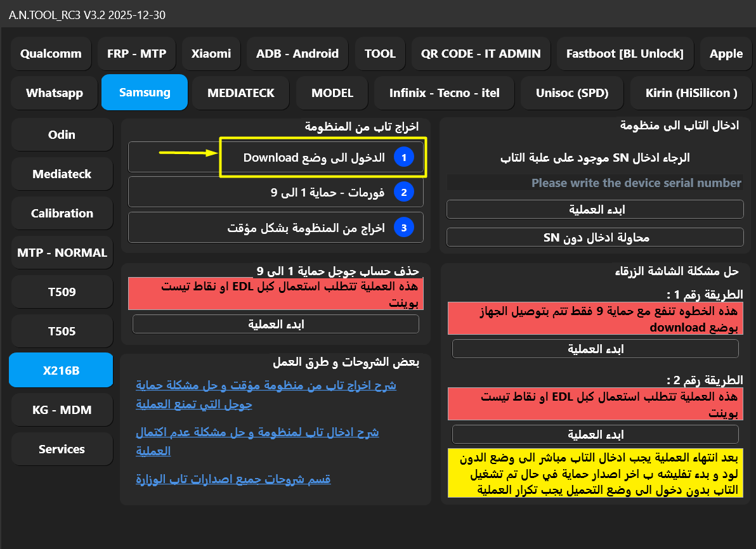Select X216B in the sidebar
The width and height of the screenshot is (756, 549).
point(62,370)
